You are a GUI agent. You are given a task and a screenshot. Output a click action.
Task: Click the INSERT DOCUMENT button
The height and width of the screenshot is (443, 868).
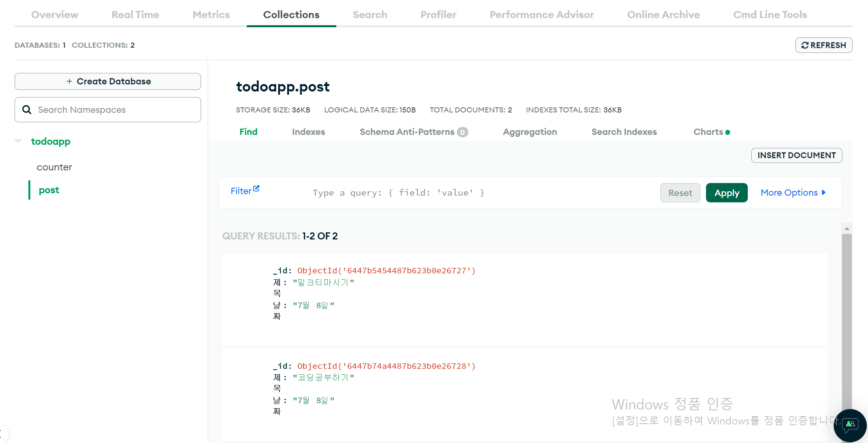pos(797,155)
